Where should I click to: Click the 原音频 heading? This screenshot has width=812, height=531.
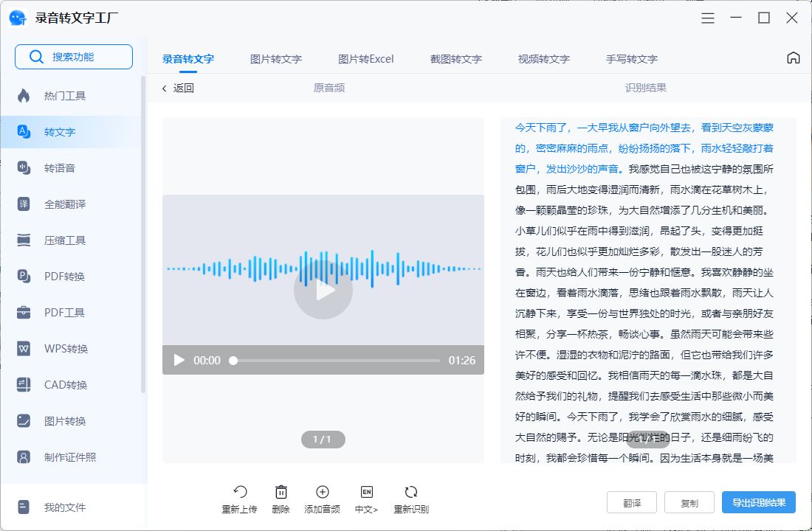pos(328,88)
